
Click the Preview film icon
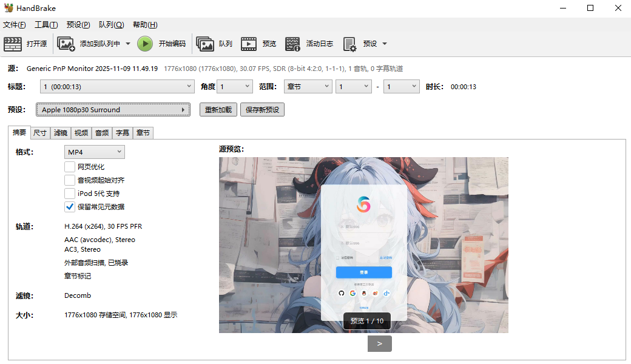249,44
